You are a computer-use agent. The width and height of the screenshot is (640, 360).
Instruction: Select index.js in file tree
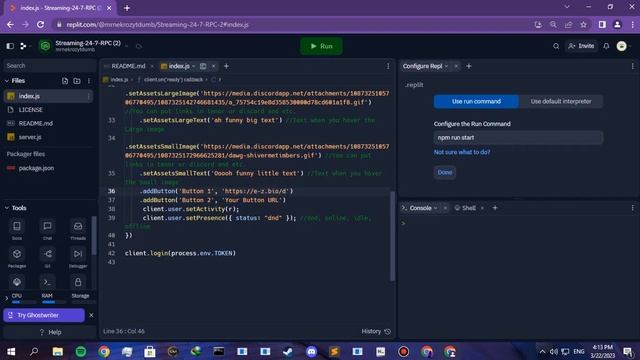[x=48, y=96]
